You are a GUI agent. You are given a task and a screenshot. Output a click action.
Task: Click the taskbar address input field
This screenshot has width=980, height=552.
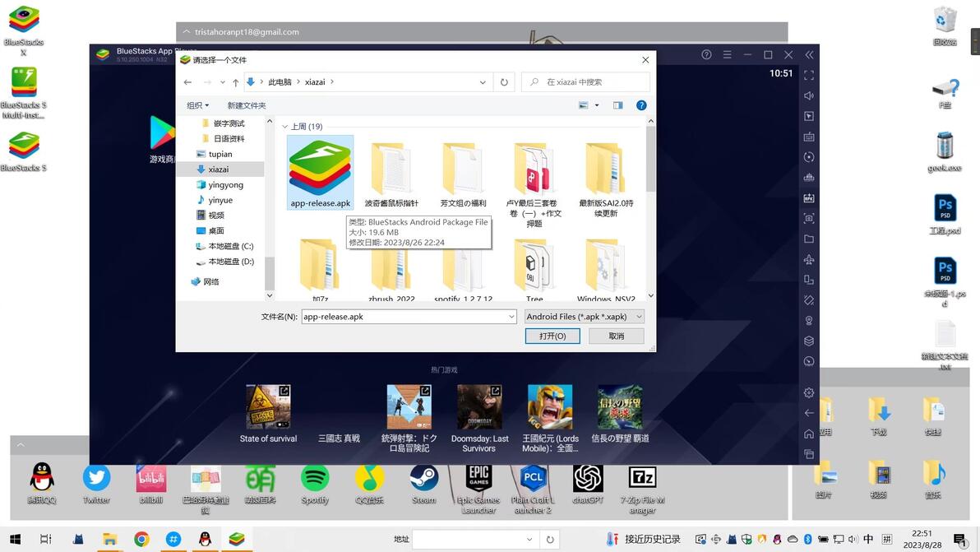pyautogui.click(x=469, y=539)
